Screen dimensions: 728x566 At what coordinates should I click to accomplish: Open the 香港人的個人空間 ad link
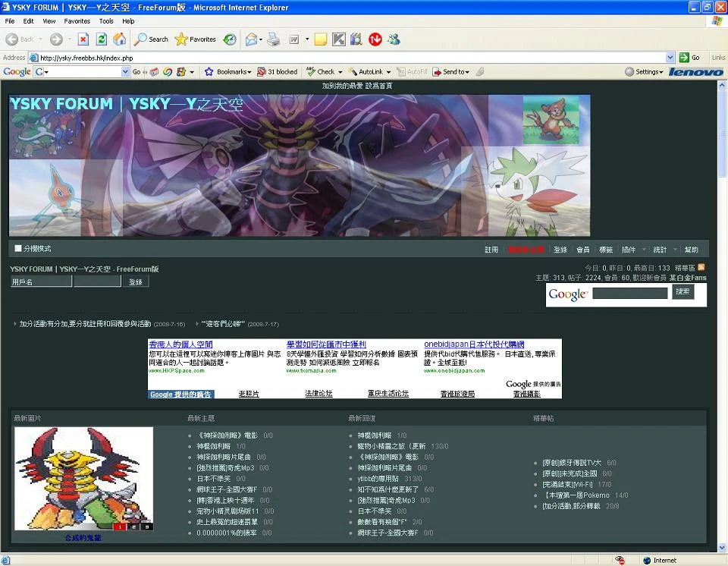[x=180, y=344]
